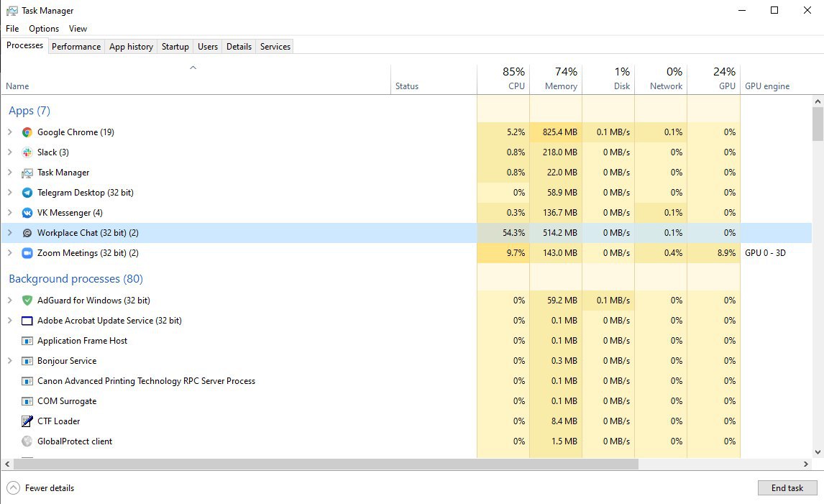The image size is (824, 504).
Task: Switch to the Services tab
Action: click(x=275, y=46)
